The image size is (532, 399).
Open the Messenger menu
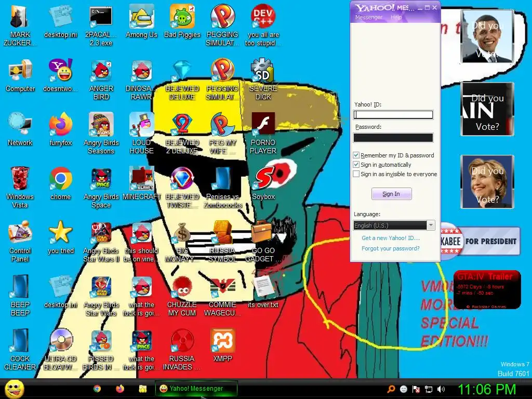[368, 17]
